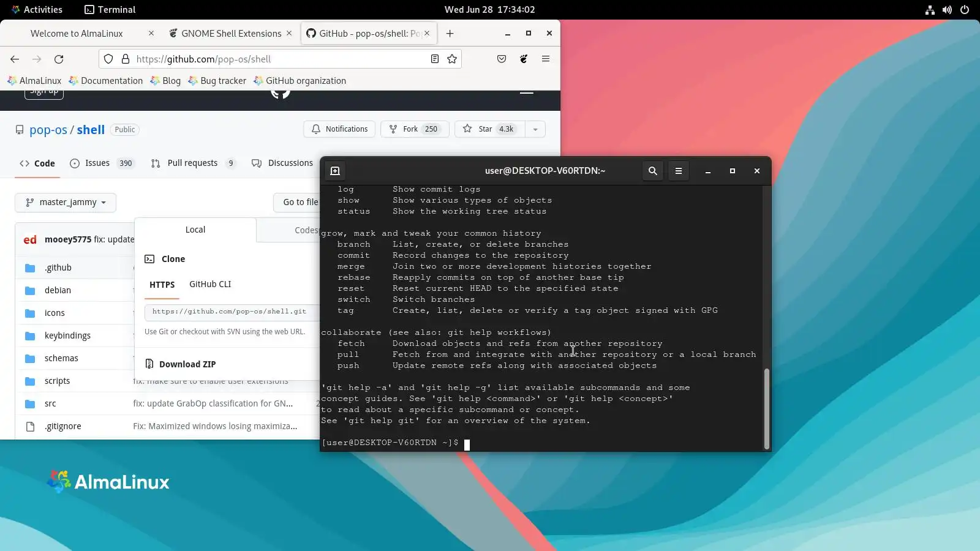Click the Go to file button
Viewport: 980px width, 551px height.
coord(296,203)
